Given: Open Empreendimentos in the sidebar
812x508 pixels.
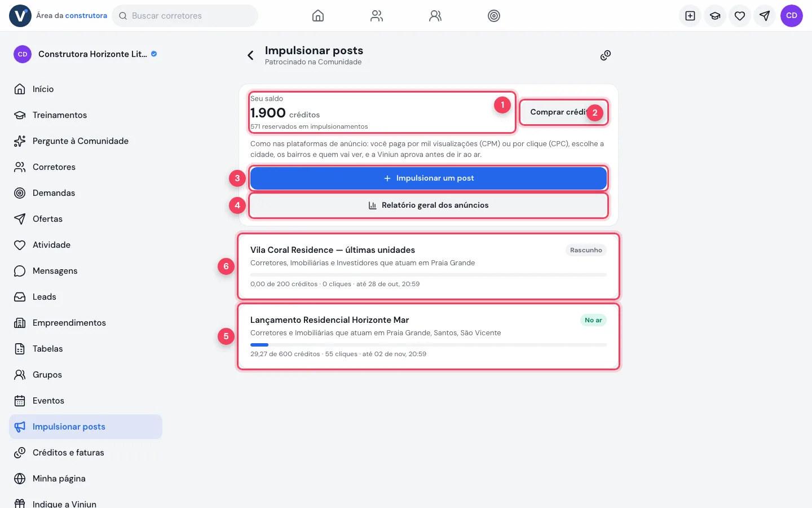Looking at the screenshot, I should click(86, 323).
